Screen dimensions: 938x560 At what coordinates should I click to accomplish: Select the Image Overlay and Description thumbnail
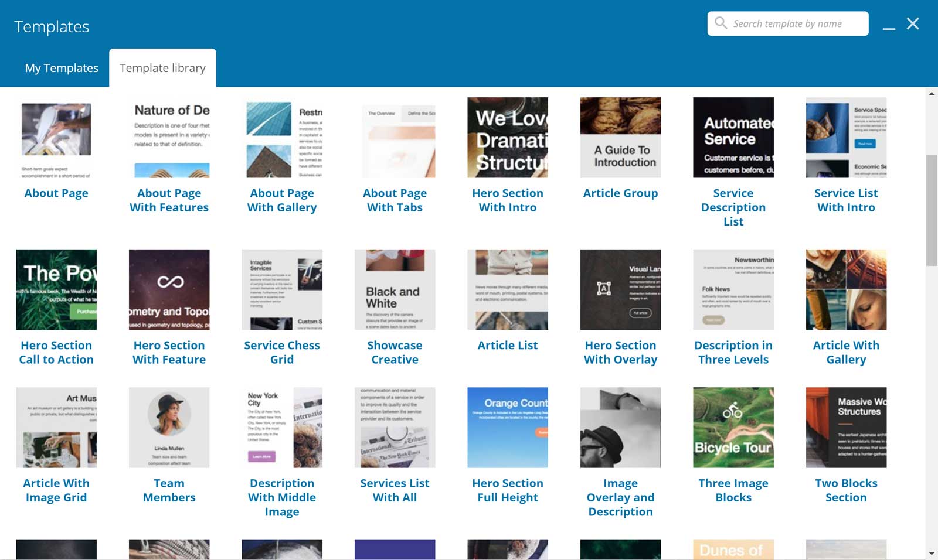(621, 428)
